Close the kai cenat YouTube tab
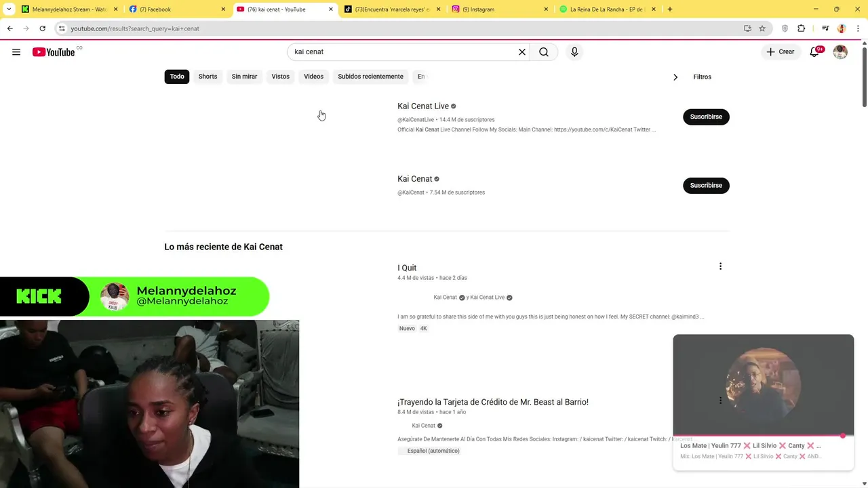868x488 pixels. point(331,9)
